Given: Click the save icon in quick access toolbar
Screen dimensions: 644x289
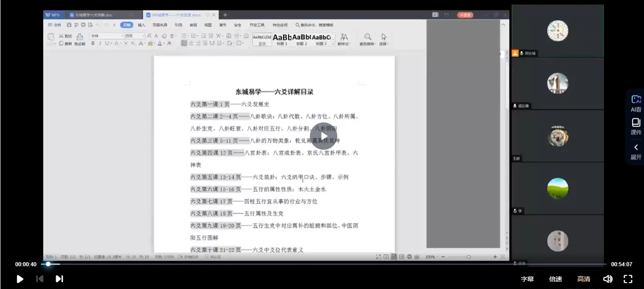Looking at the screenshot, I should click(69, 25).
